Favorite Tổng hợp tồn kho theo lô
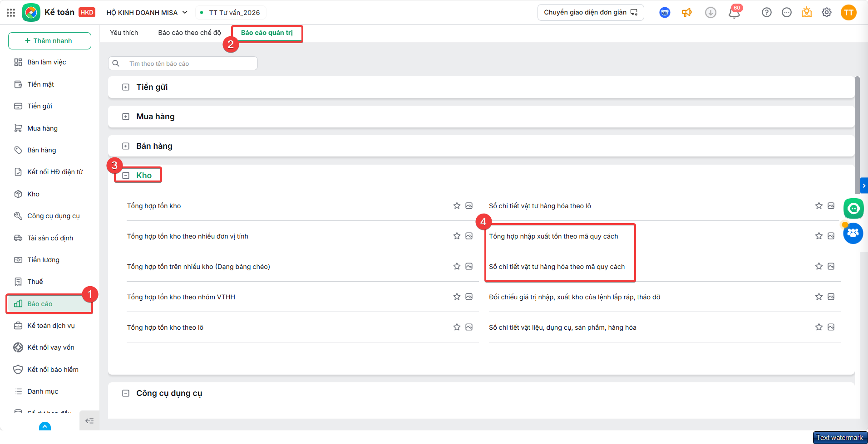The image size is (868, 444). (457, 327)
